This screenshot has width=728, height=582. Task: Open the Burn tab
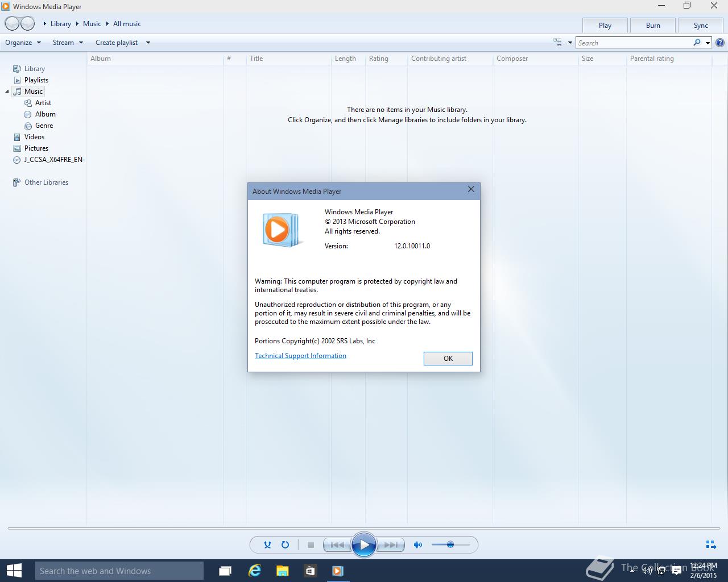click(x=653, y=26)
